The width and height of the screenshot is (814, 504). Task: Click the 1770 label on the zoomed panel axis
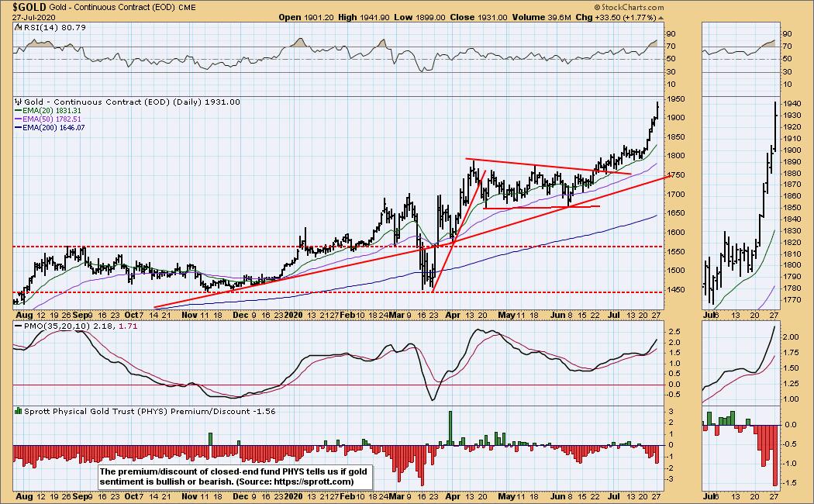792,299
